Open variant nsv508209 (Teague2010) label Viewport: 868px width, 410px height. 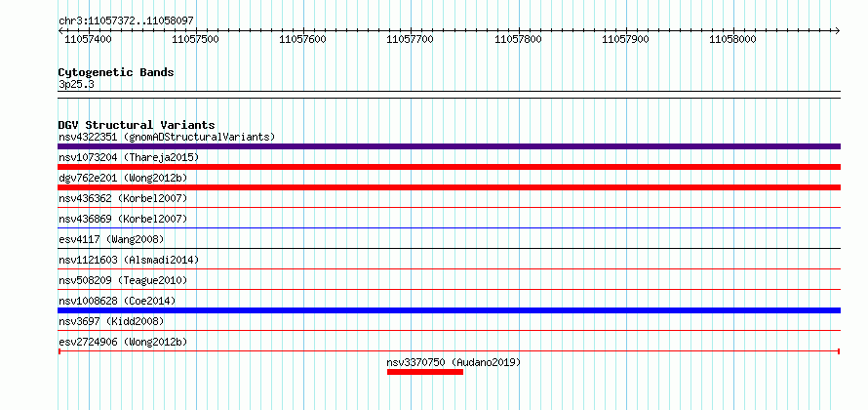pyautogui.click(x=124, y=280)
